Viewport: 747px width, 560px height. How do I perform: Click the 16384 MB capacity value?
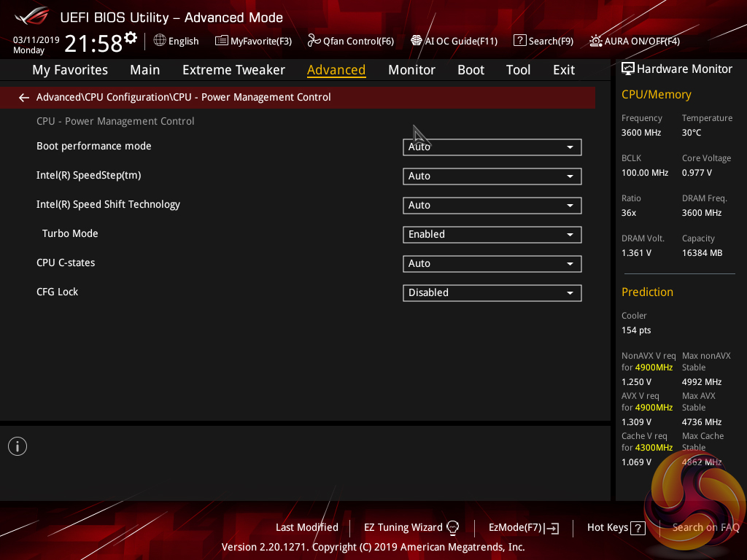702,253
